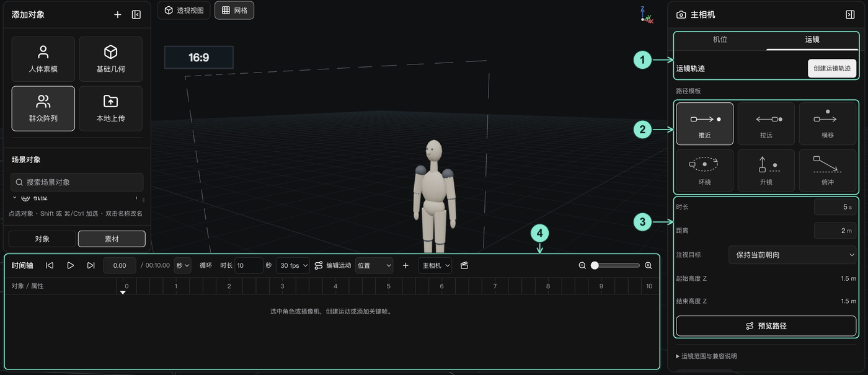Zoom in the timeline with plus magnifier
Viewport: 868px width, 375px height.
648,265
